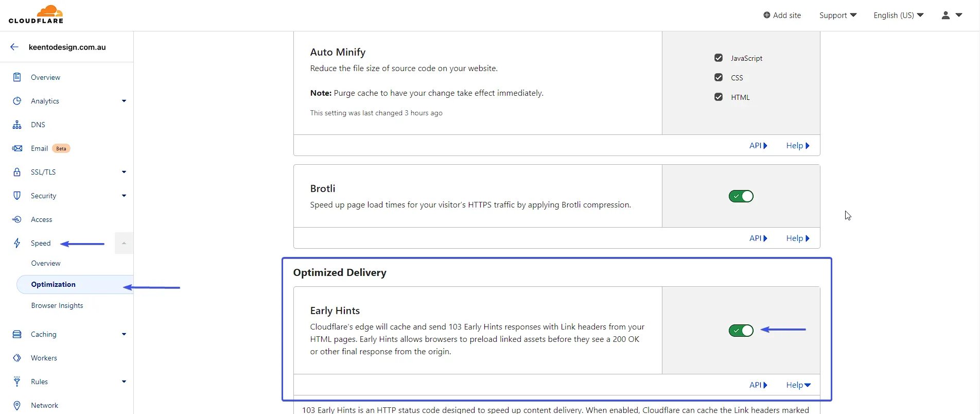Expand the Analytics sidebar section

coord(124,101)
